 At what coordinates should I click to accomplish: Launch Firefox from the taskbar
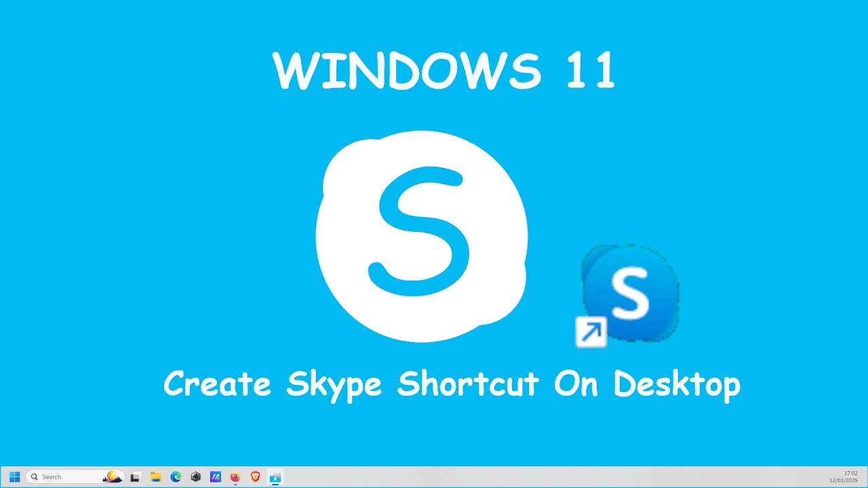235,477
